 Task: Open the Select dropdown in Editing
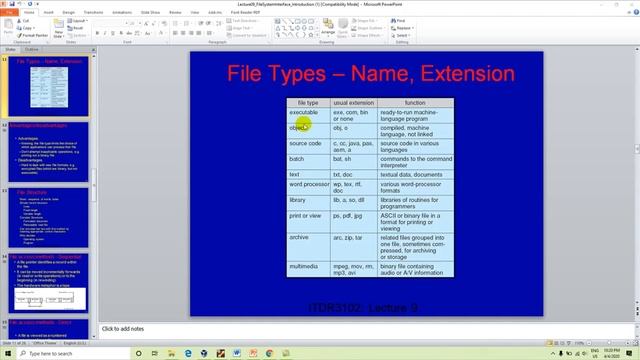click(x=400, y=36)
